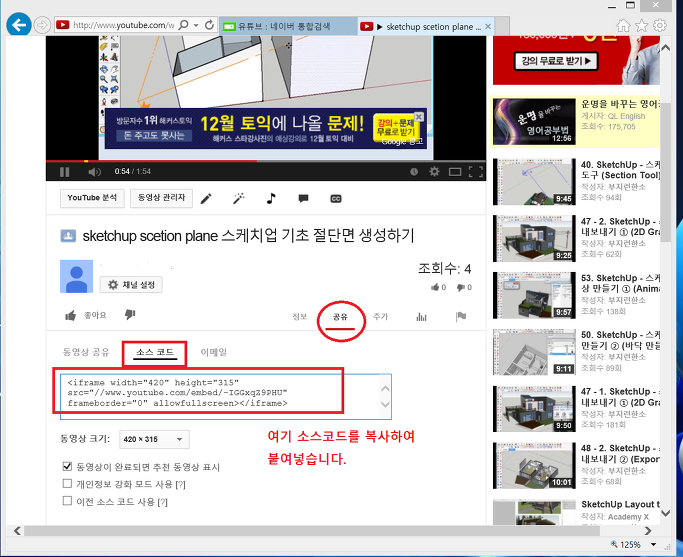Click the thumbs down dislike icon
The height and width of the screenshot is (557, 683).
[130, 314]
